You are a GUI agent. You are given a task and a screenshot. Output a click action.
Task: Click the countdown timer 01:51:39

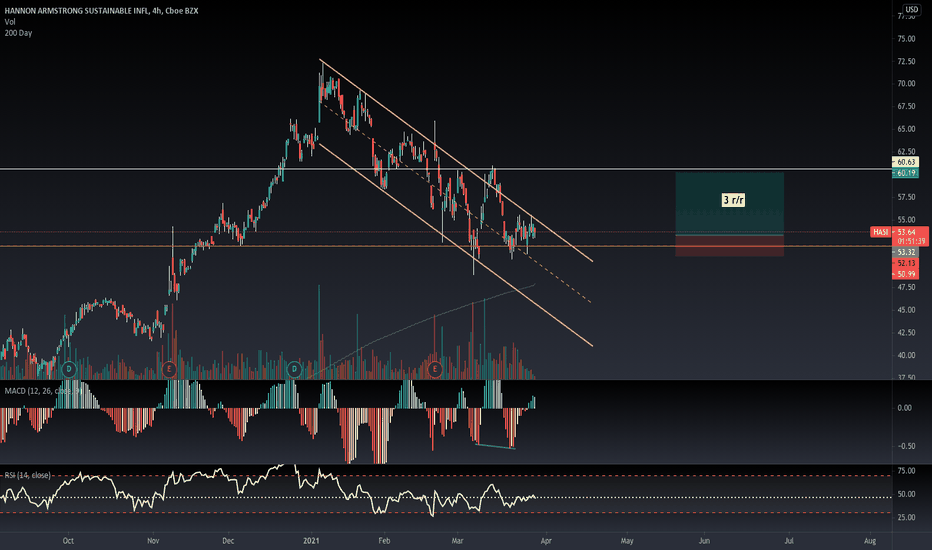[911, 241]
